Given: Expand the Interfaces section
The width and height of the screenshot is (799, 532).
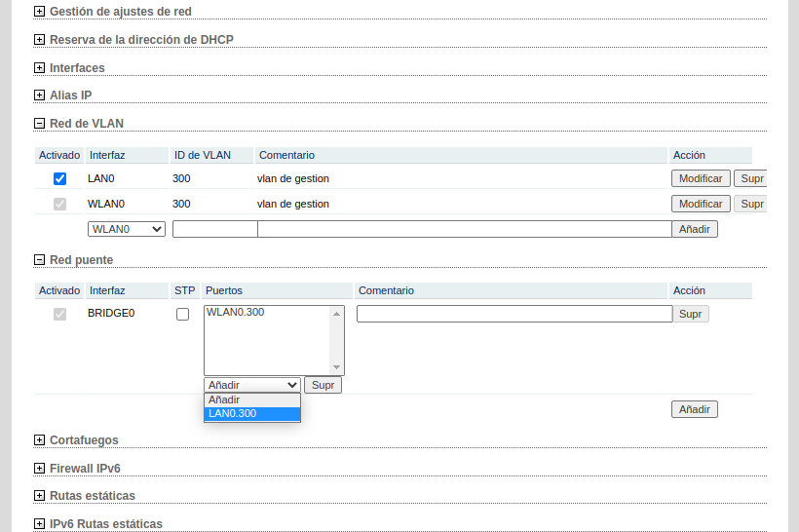Looking at the screenshot, I should [x=39, y=68].
